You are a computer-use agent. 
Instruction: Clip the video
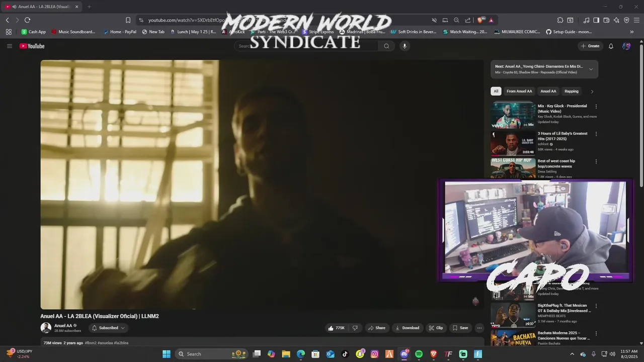pyautogui.click(x=436, y=328)
